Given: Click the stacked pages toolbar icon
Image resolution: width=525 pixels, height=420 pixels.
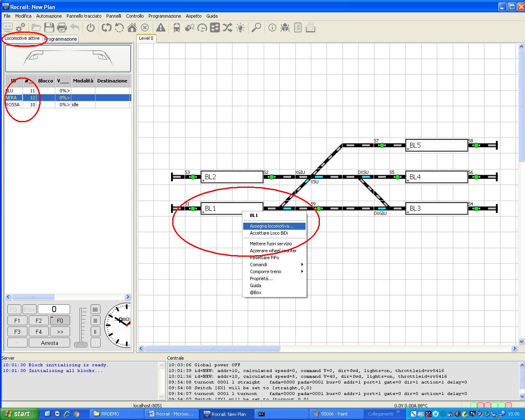Looking at the screenshot, I should [310, 27].
